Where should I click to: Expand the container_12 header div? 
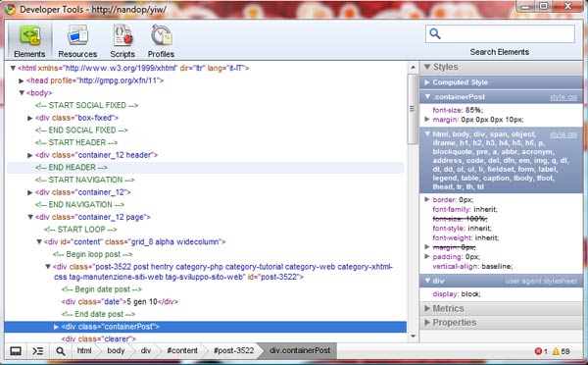click(30, 155)
